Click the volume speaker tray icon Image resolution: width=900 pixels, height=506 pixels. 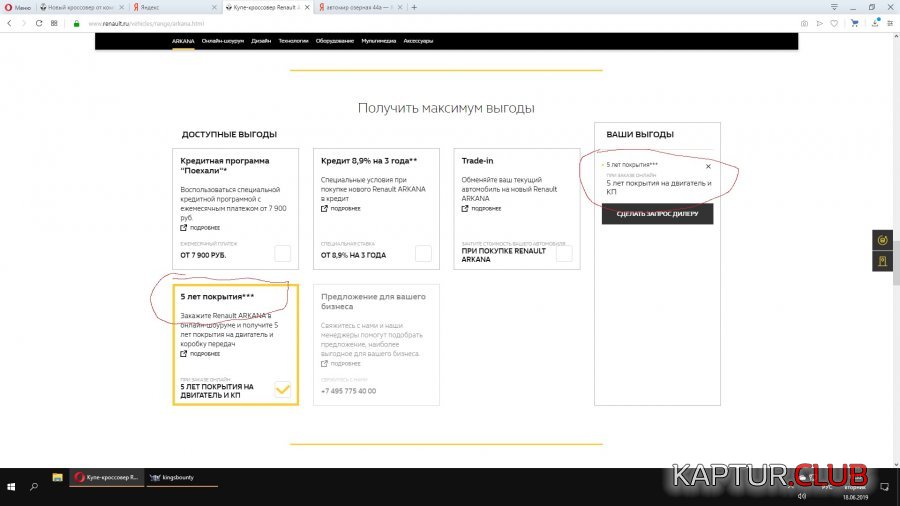(802, 496)
